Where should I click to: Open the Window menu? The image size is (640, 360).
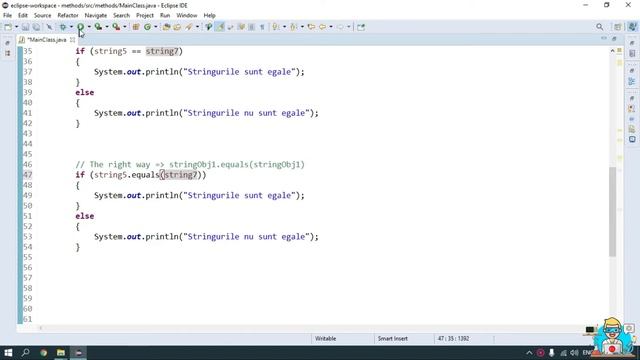point(187,16)
